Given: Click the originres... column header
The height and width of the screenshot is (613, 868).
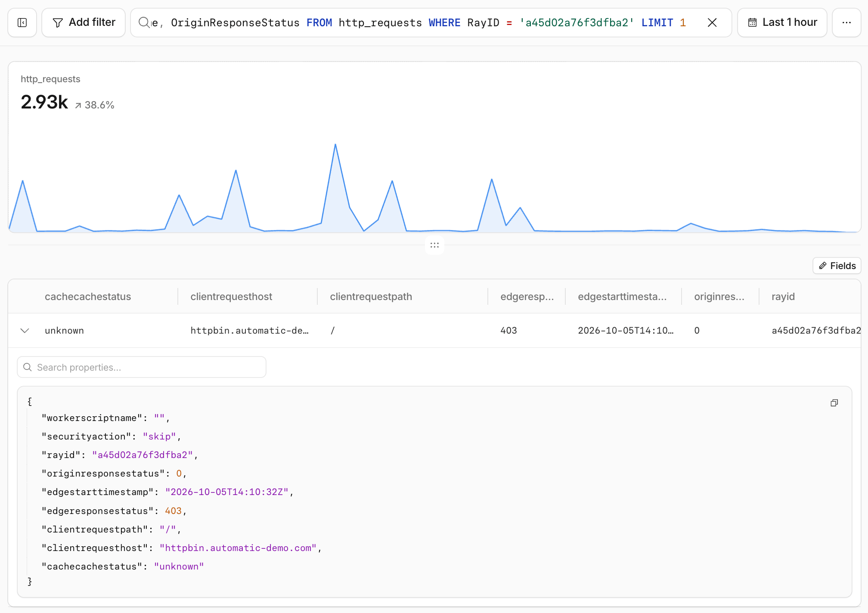Looking at the screenshot, I should coord(719,297).
